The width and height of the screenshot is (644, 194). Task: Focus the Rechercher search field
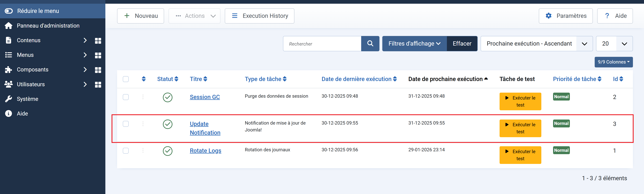click(322, 44)
